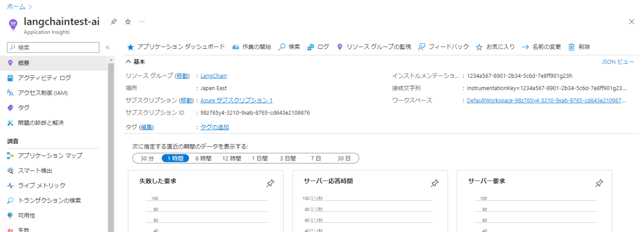Viewport: 644px width, 232px height.
Task: Select the 1 時間 time range
Action: 176,158
